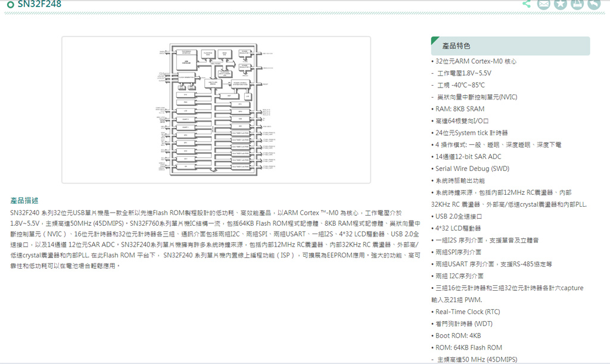Click the SN32F248 product title
This screenshot has width=610, height=364.
click(x=39, y=5)
